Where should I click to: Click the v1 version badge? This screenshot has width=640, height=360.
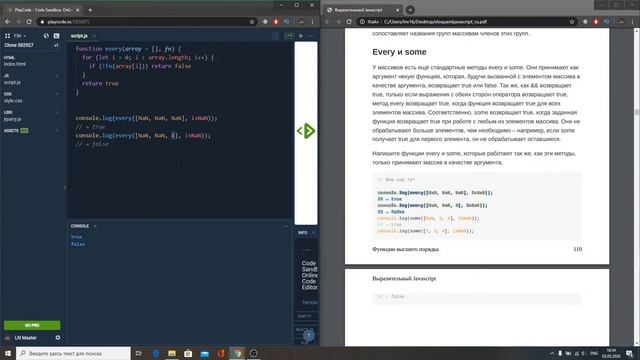(56, 45)
